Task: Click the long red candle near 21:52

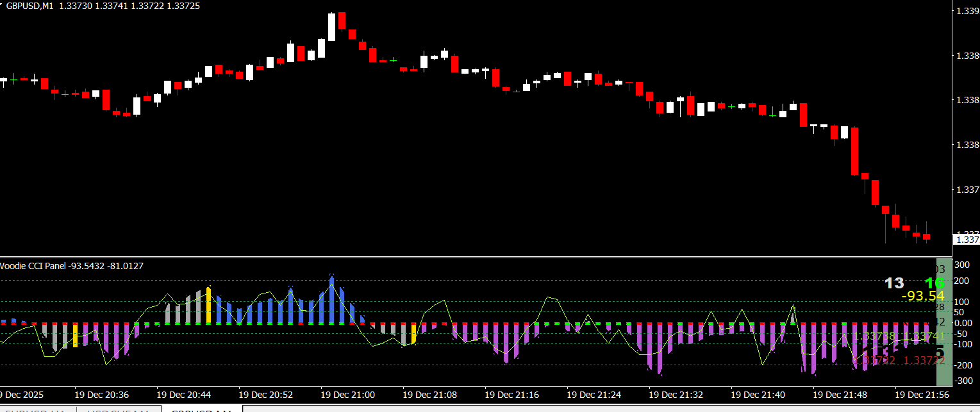Action: pos(854,151)
